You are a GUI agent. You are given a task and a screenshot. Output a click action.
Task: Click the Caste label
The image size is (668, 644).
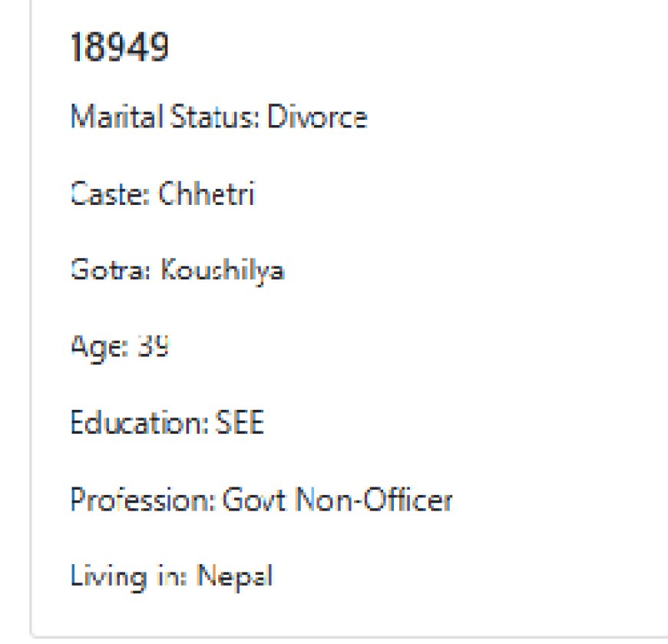point(111,193)
